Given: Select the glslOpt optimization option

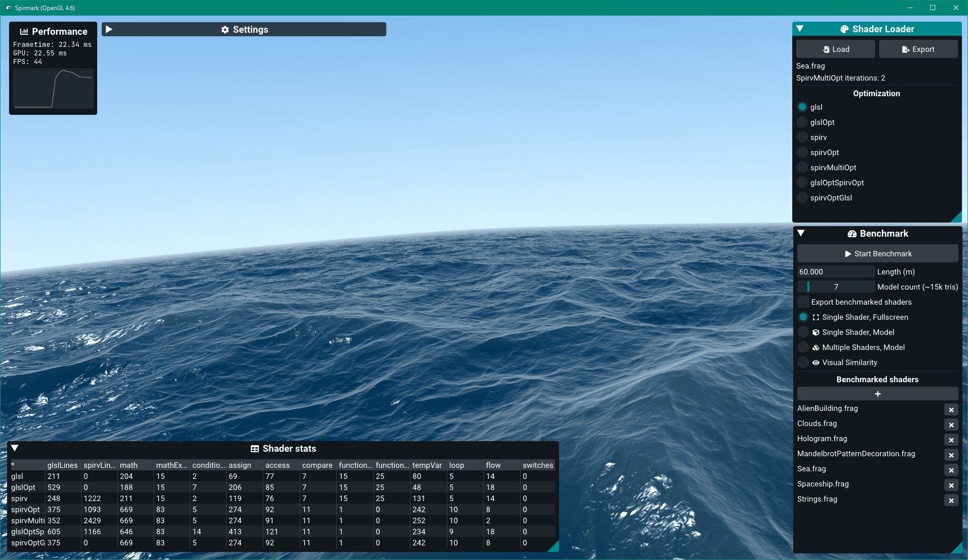Looking at the screenshot, I should point(802,122).
